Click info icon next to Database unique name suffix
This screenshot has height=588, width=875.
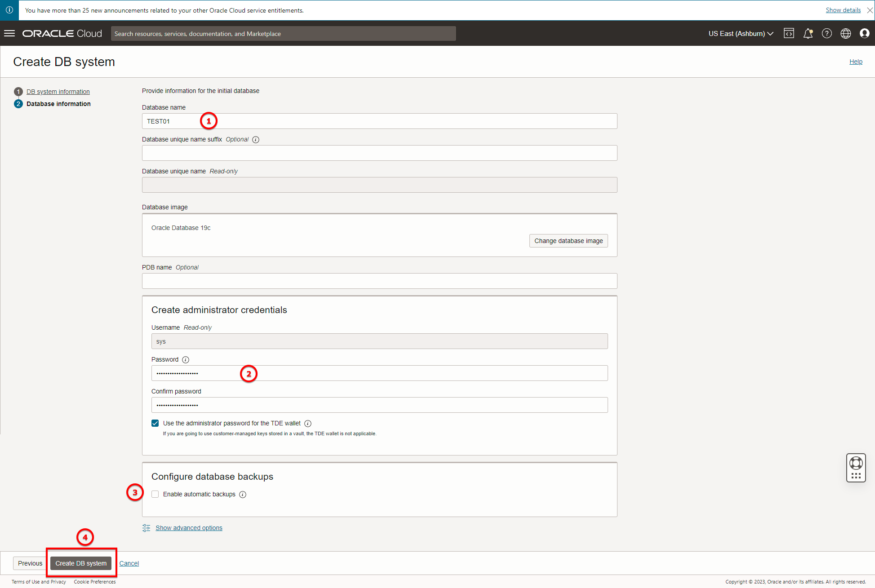(x=256, y=140)
